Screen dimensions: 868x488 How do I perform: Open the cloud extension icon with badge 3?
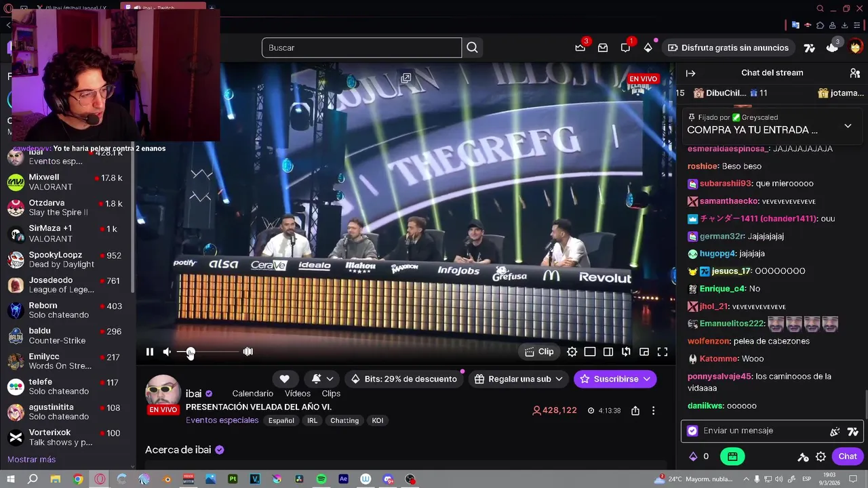pos(833,47)
